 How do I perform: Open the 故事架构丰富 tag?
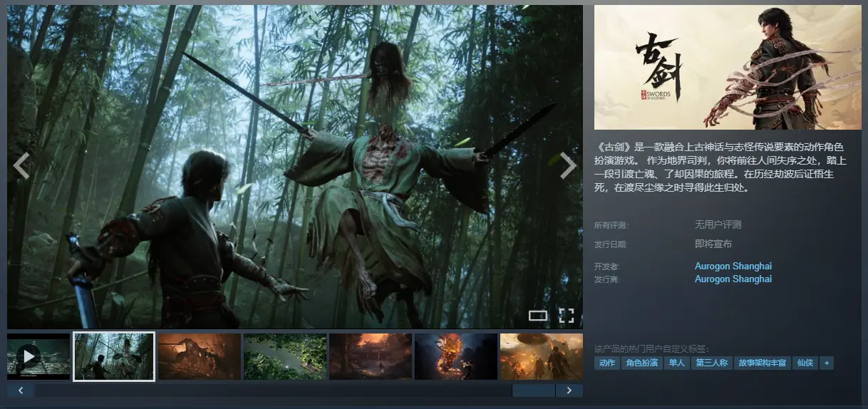763,363
